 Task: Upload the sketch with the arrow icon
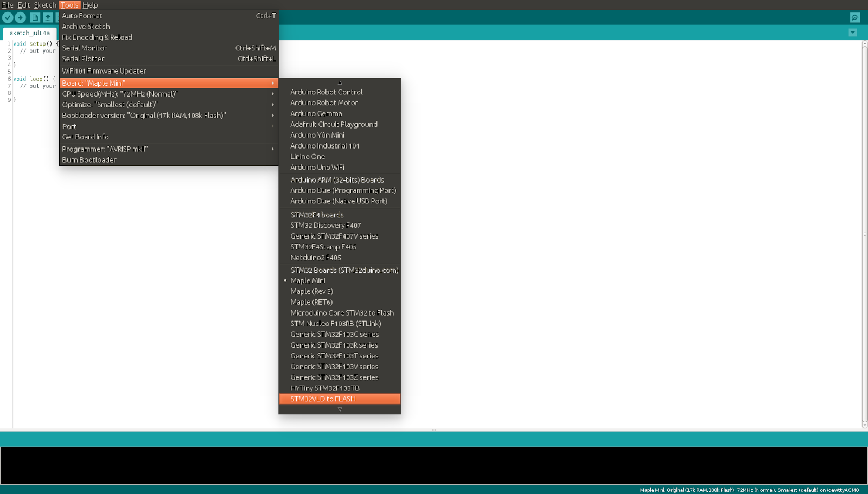tap(20, 17)
